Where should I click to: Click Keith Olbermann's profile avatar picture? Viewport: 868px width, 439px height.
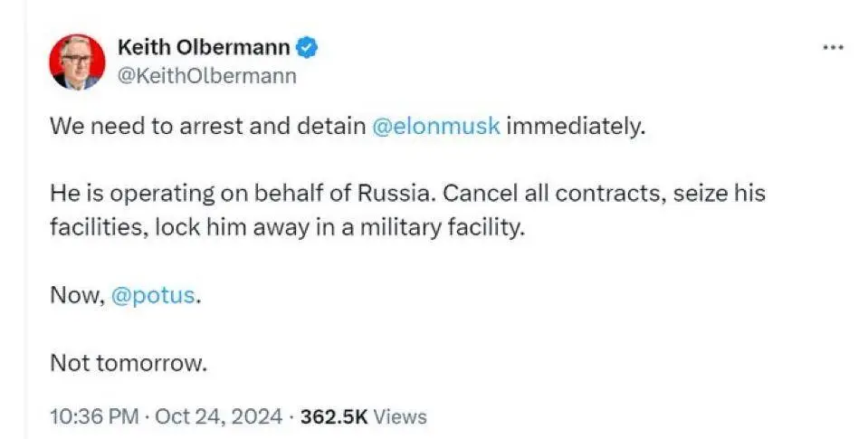coord(78,62)
